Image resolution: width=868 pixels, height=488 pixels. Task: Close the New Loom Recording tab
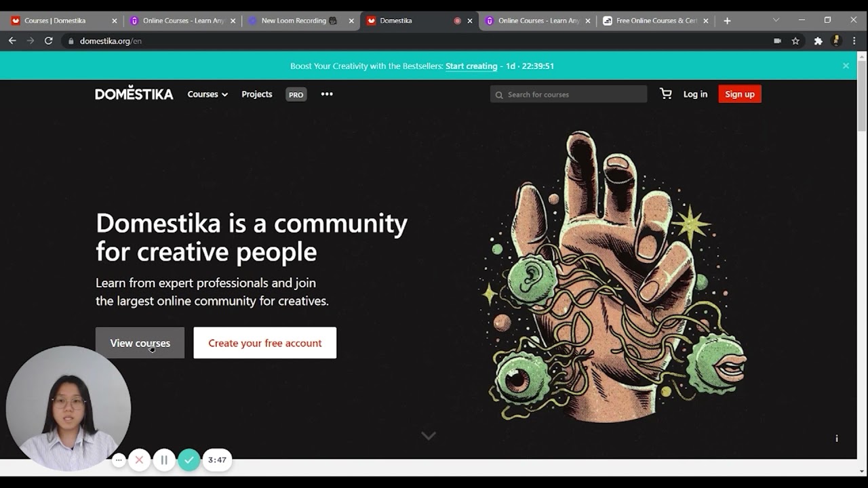(x=351, y=21)
